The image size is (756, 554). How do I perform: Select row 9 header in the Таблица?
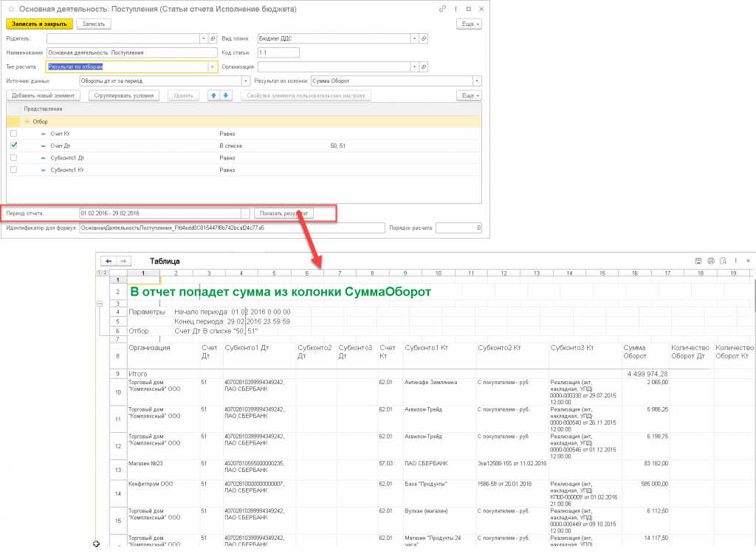click(x=117, y=374)
